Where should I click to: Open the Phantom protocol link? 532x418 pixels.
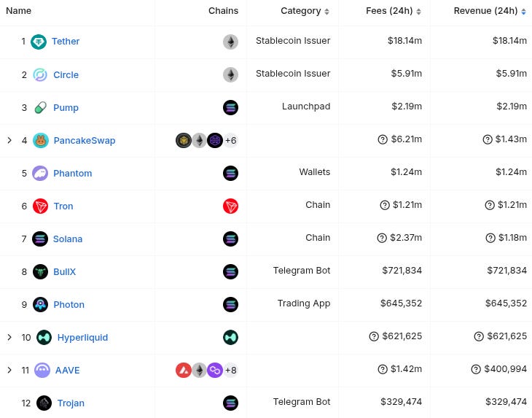coord(73,173)
